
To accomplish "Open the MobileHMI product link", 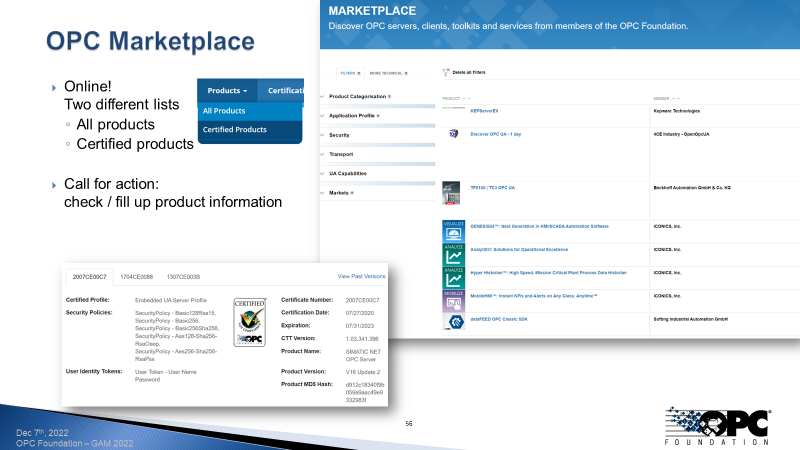I will coord(534,296).
